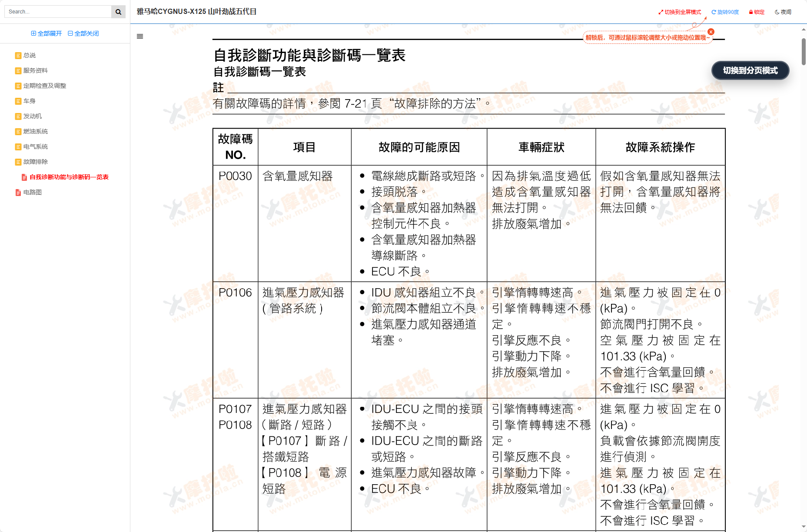Screen dimensions: 807x532
Task: Click the 电气系统 folder icon
Action: click(18, 147)
